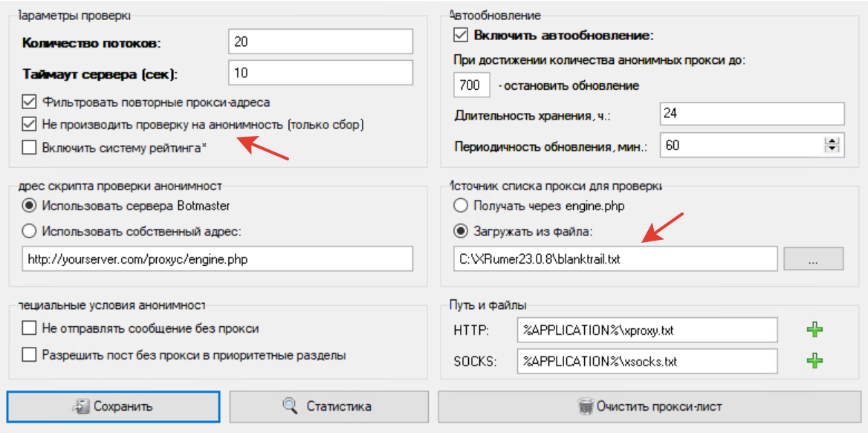This screenshot has height=433, width=868.
Task: Uncheck "Не производить проверку на анонимность"
Action: [x=29, y=125]
